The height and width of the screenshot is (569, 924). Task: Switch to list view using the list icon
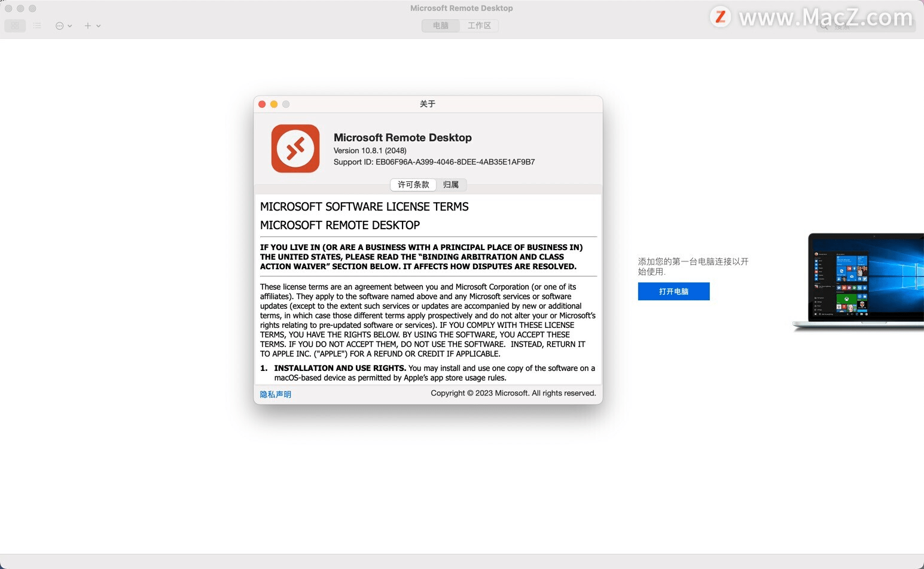(37, 25)
